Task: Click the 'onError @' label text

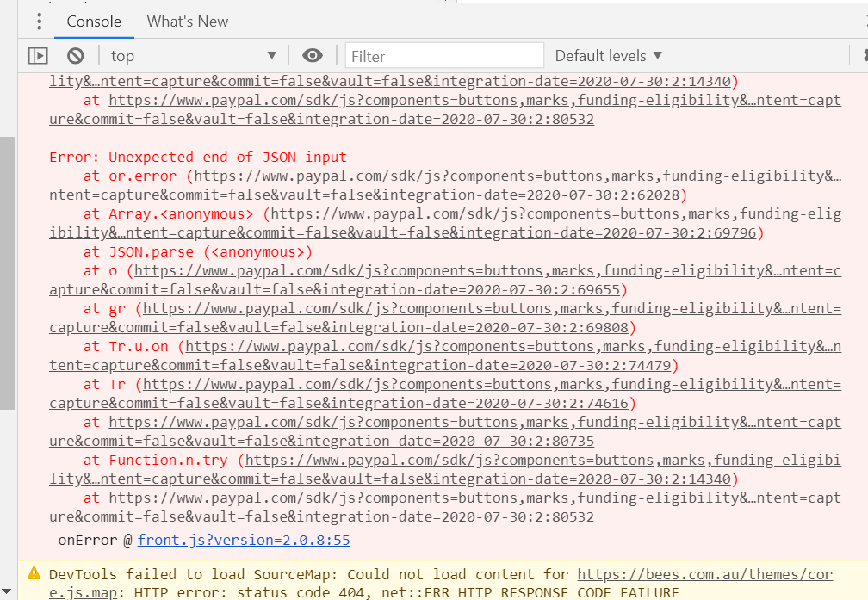Action: (95, 541)
